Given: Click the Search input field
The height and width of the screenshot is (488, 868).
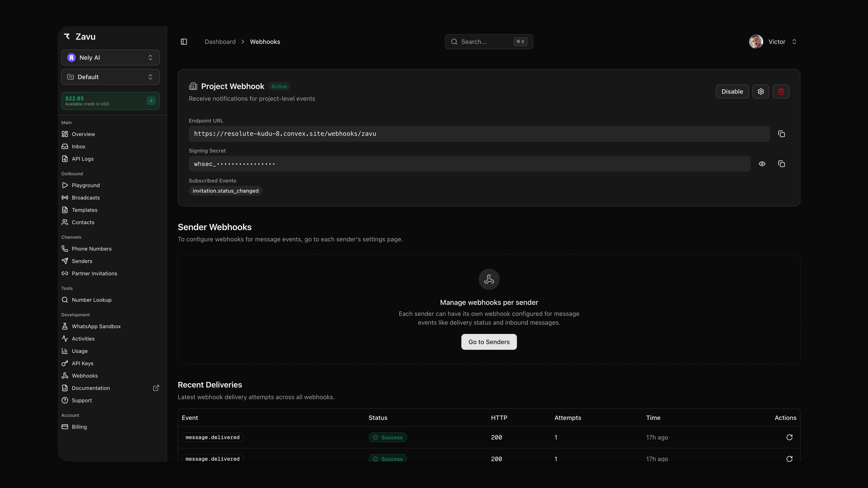Looking at the screenshot, I should click(485, 42).
